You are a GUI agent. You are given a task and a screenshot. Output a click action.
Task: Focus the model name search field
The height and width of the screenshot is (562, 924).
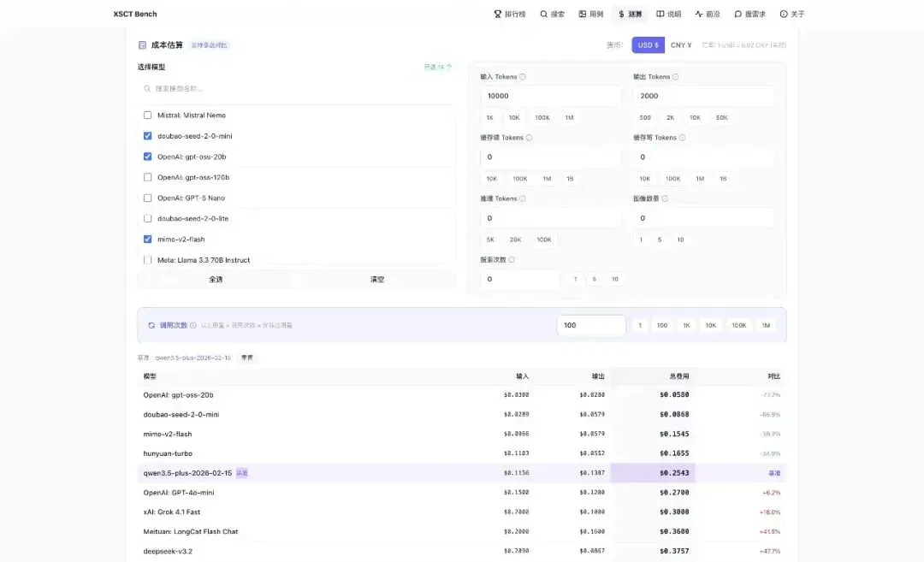296,88
